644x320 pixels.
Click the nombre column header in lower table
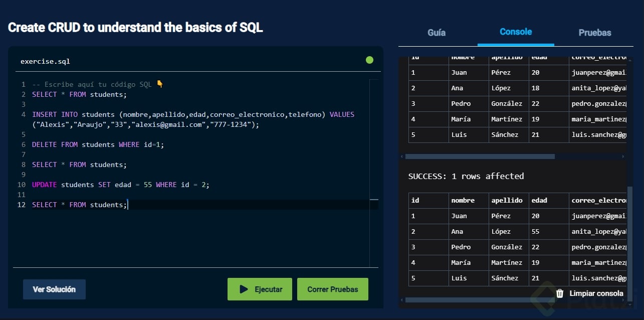click(463, 200)
